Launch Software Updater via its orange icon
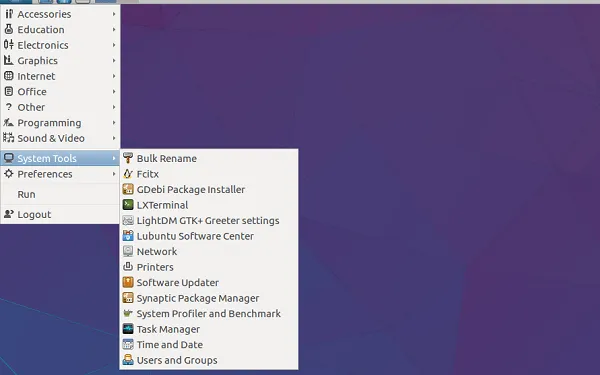600x375 pixels. [128, 282]
